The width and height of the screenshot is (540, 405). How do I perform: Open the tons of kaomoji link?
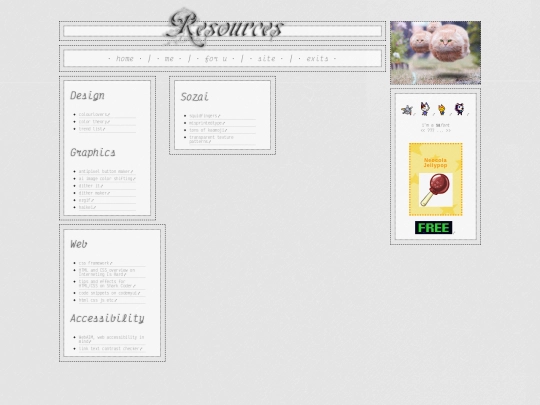pyautogui.click(x=208, y=130)
